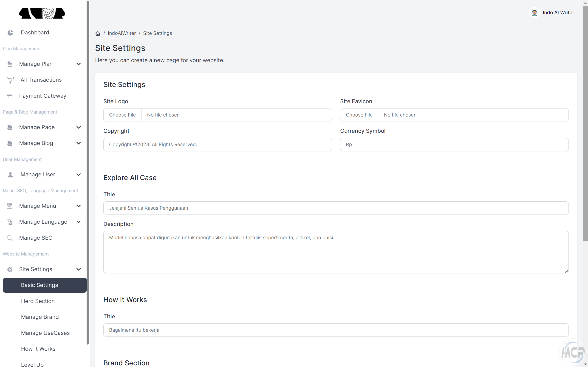Click the Manage Language translate icon
This screenshot has width=588, height=367.
[x=10, y=222]
